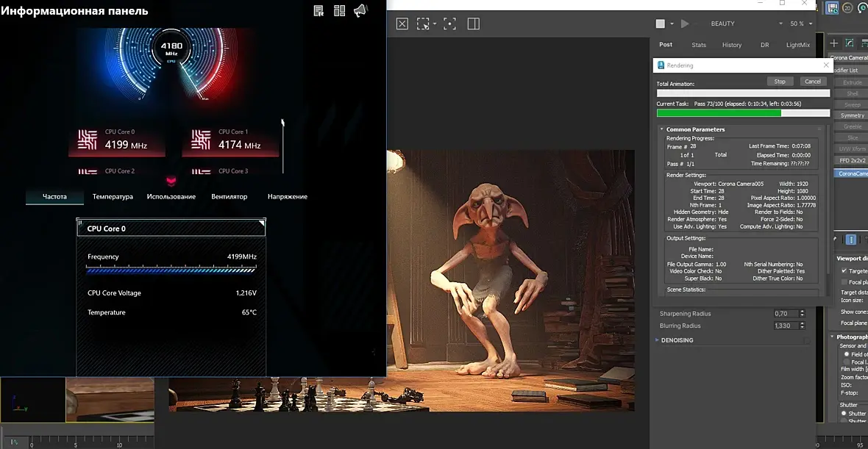Enable the Focal plane checkbox
868x449 pixels.
(844, 282)
